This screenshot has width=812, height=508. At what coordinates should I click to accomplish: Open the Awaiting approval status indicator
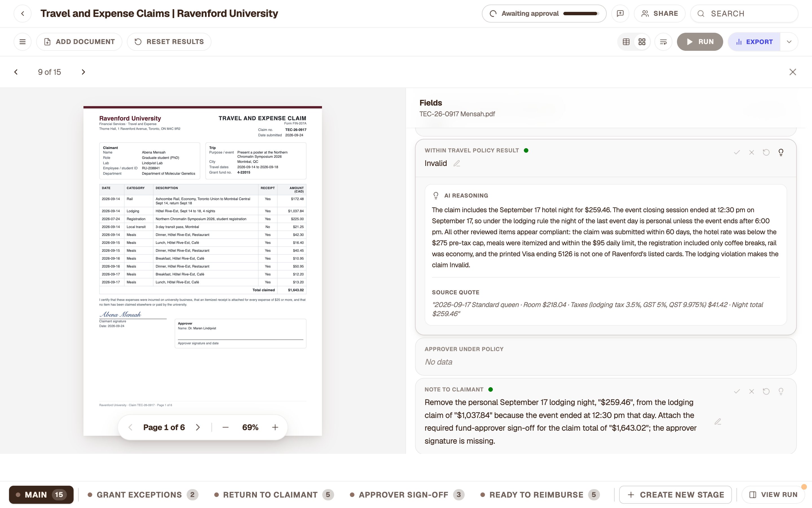coord(544,14)
